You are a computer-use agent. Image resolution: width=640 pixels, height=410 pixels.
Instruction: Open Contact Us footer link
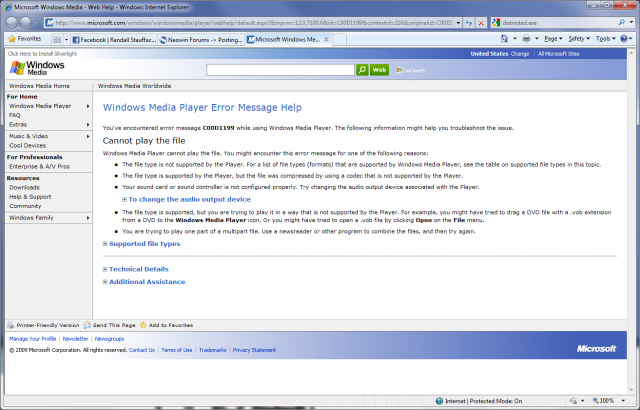pyautogui.click(x=142, y=350)
